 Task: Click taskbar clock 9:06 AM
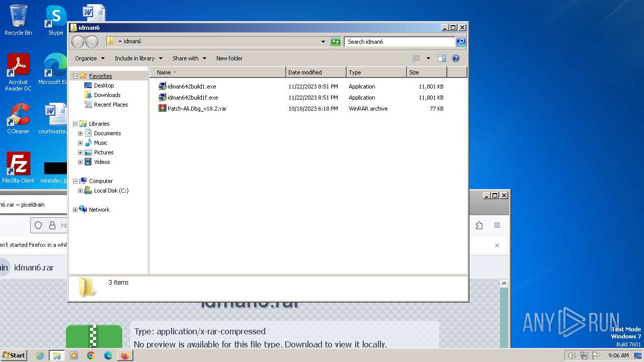coord(618,355)
